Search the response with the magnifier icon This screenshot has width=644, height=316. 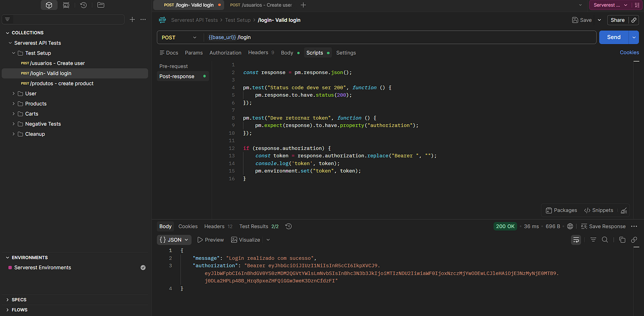click(x=605, y=240)
